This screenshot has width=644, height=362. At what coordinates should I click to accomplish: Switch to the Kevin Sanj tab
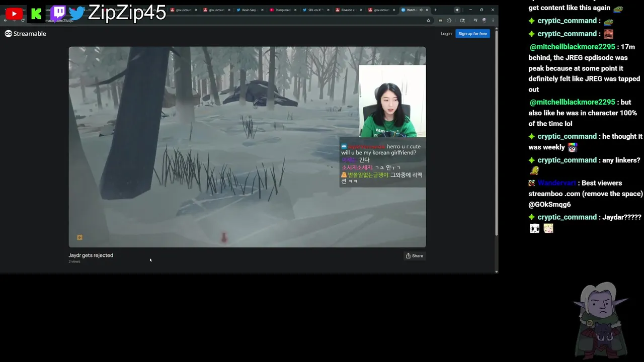(x=250, y=10)
